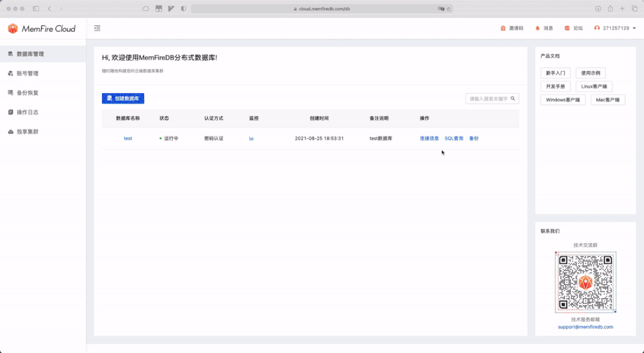
Task: Show tab overview icon in Safari
Action: click(634, 8)
